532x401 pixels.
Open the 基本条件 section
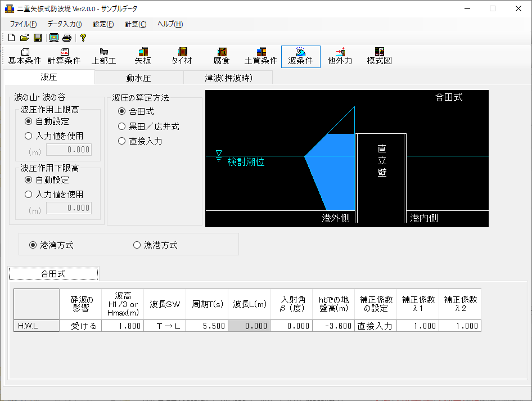[x=25, y=57]
